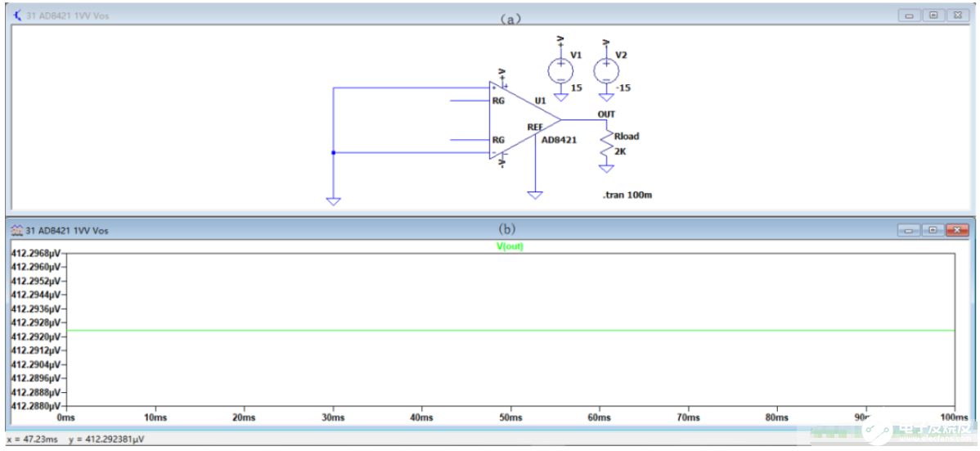Image resolution: width=980 pixels, height=451 pixels.
Task: Click ground symbol under V2 source
Action: coord(605,97)
